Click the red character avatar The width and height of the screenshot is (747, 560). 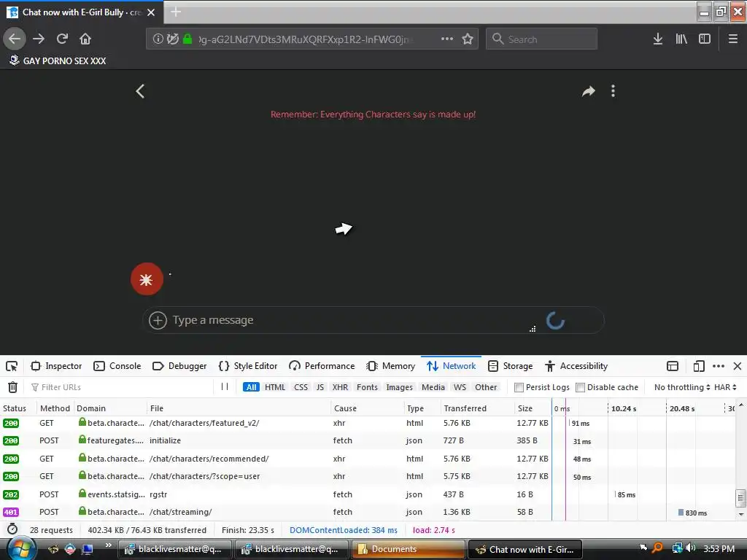click(147, 279)
